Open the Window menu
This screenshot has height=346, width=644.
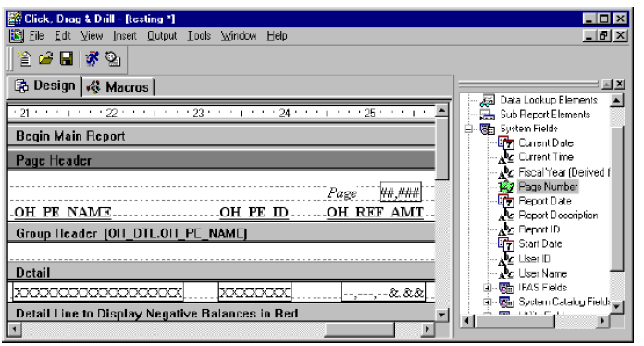(x=239, y=36)
